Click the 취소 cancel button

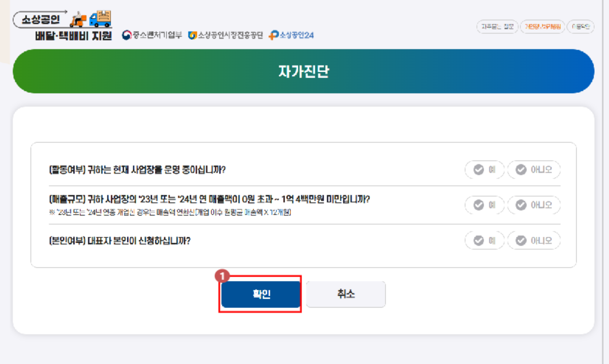[346, 294]
